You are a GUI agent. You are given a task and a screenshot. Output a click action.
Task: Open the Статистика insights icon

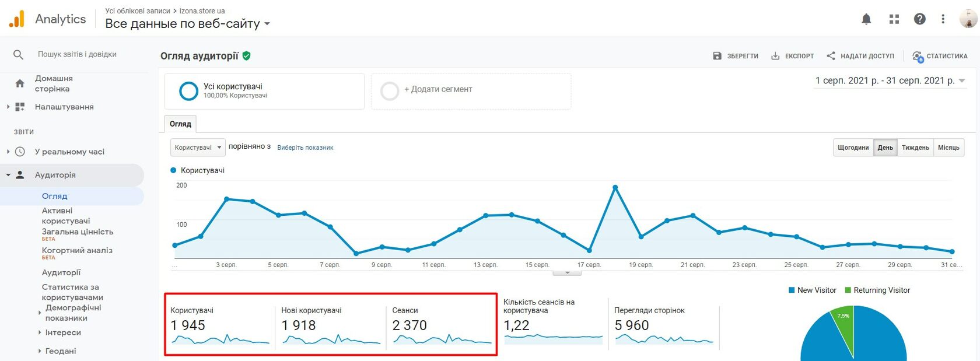pos(918,57)
